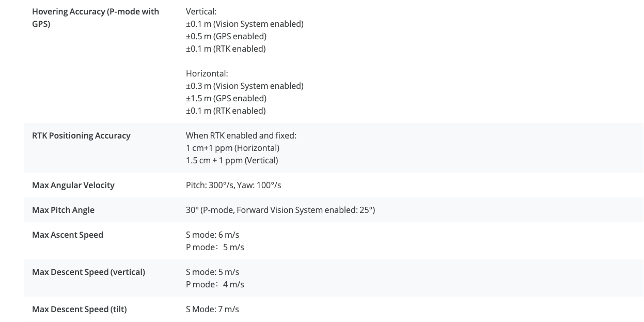
Task: Click the S Mode: 7 m/s value
Action: pos(212,309)
